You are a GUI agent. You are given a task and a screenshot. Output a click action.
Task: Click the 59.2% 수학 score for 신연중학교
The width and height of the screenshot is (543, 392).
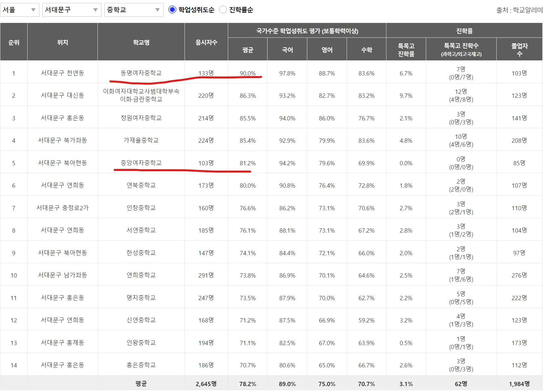(x=366, y=320)
